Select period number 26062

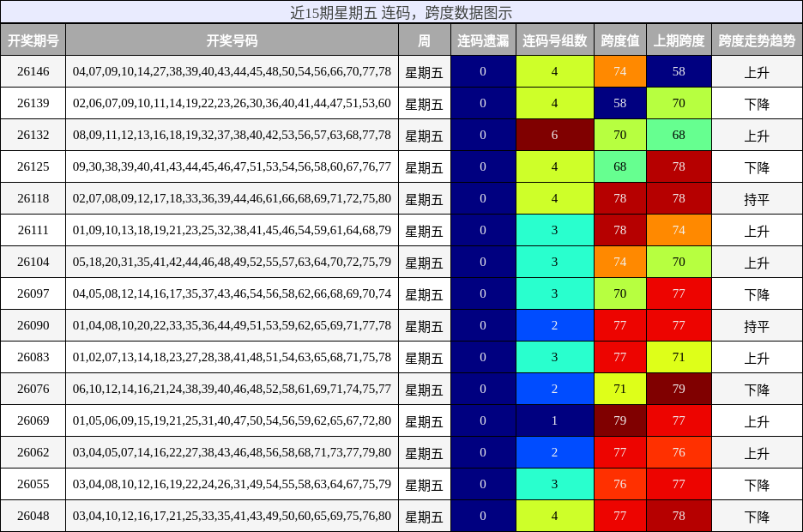tap(33, 452)
